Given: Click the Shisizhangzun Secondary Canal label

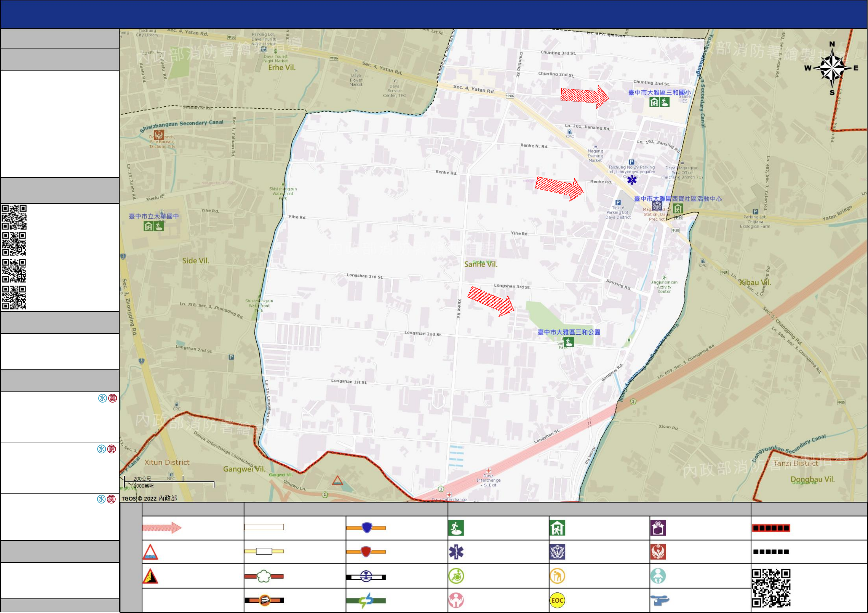Looking at the screenshot, I should click(x=181, y=126).
